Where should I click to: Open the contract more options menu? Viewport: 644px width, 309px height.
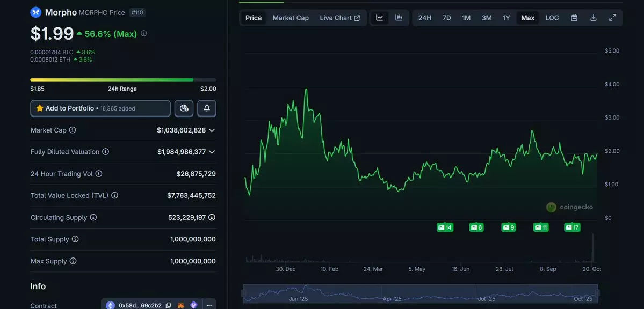(x=209, y=305)
